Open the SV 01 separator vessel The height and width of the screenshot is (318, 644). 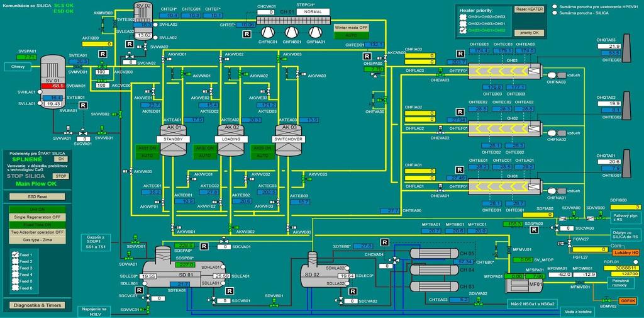pyautogui.click(x=53, y=82)
